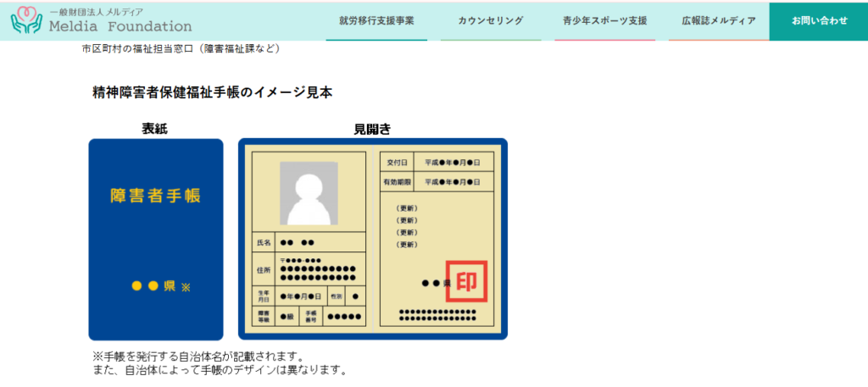Screen dimensions: 868x387
Task: Click the 見開き caption above the open handbook
Action: (x=371, y=129)
